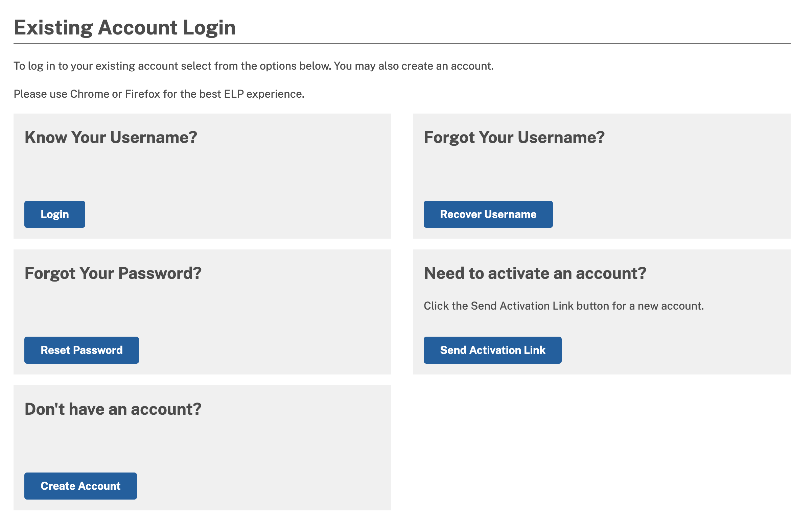Click the Existing Account Login heading
792x532 pixels.
pyautogui.click(x=125, y=27)
